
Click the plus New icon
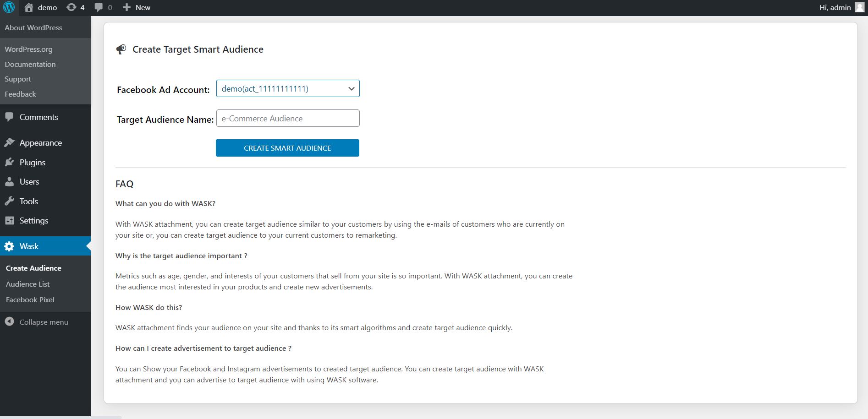[x=127, y=7]
